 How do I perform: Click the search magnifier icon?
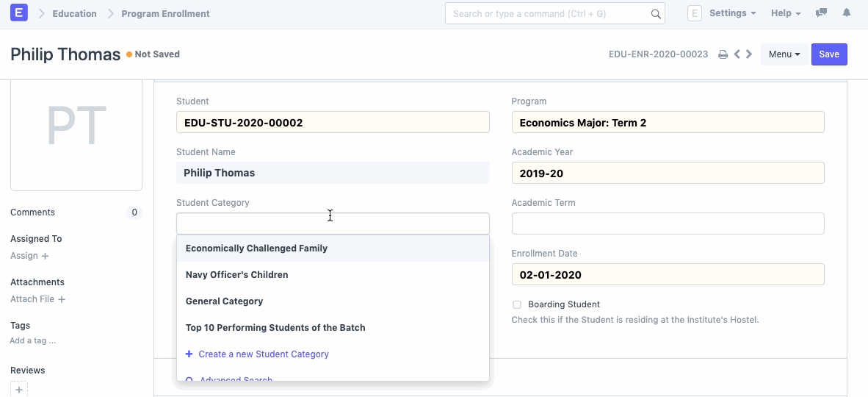[x=656, y=14]
